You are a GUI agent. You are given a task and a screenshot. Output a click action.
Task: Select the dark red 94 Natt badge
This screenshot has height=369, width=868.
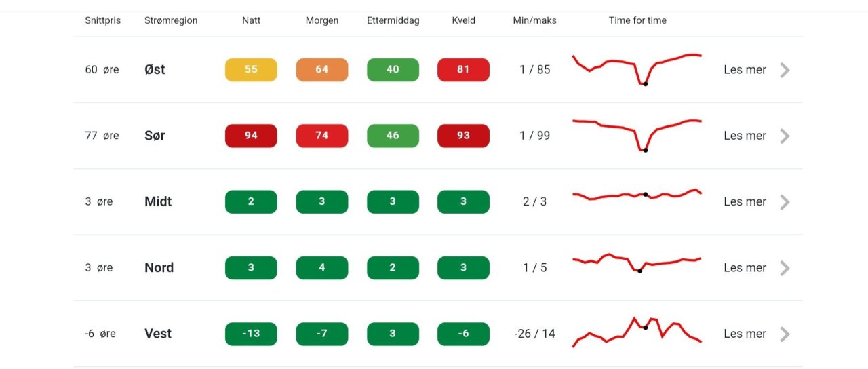tap(251, 136)
